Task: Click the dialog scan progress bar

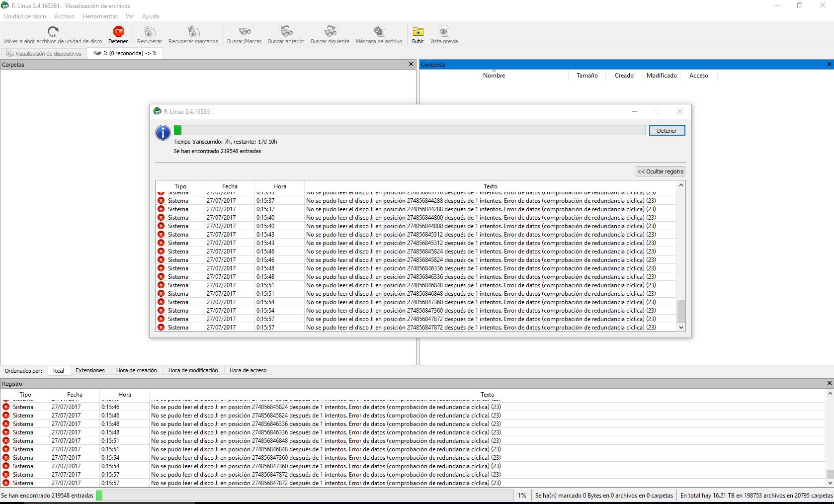Action: coord(410,130)
